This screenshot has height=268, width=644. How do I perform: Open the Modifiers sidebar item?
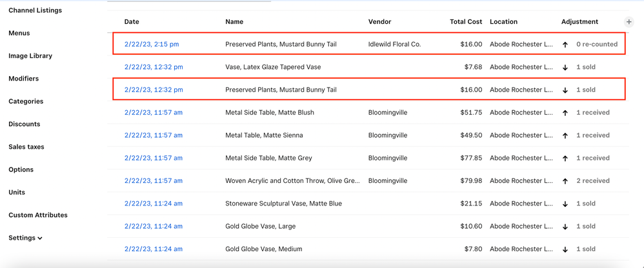[23, 79]
